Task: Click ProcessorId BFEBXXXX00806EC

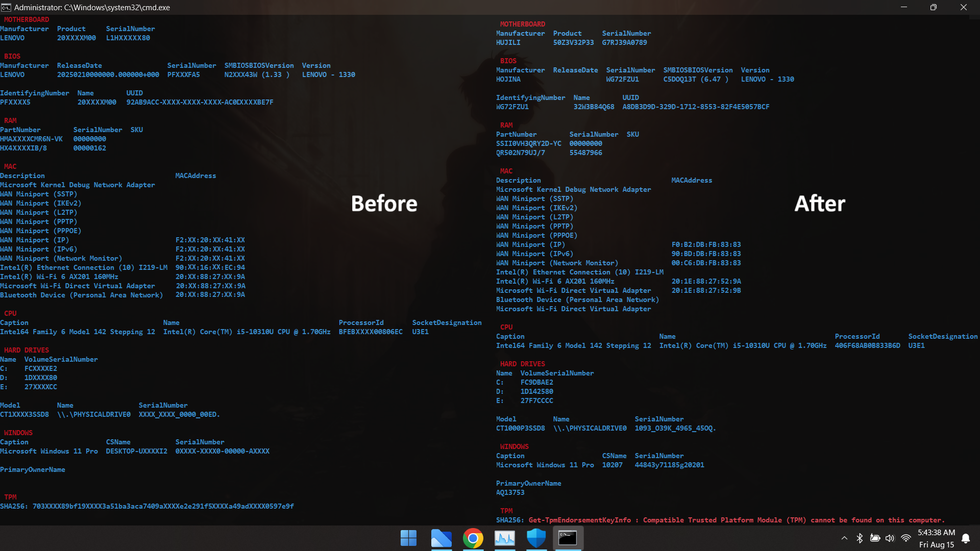Action: point(371,332)
